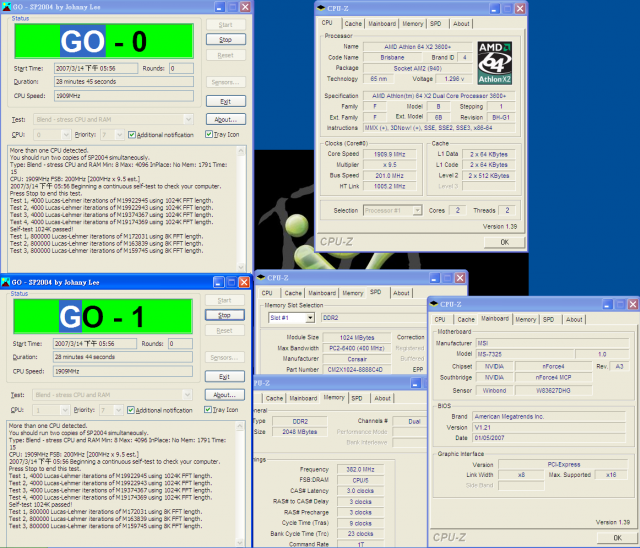Minimize the top SP2004 window
Image resolution: width=640 pixels, height=548 pixels.
(x=220, y=7)
